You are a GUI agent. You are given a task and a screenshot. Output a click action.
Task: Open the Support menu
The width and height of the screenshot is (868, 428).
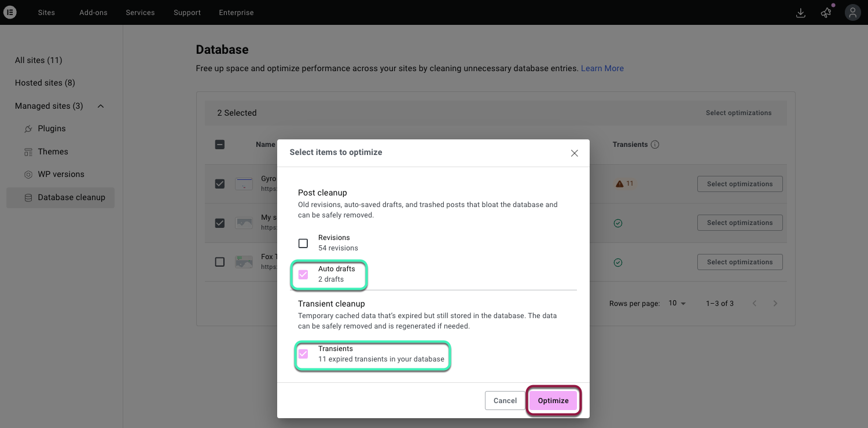pos(187,13)
